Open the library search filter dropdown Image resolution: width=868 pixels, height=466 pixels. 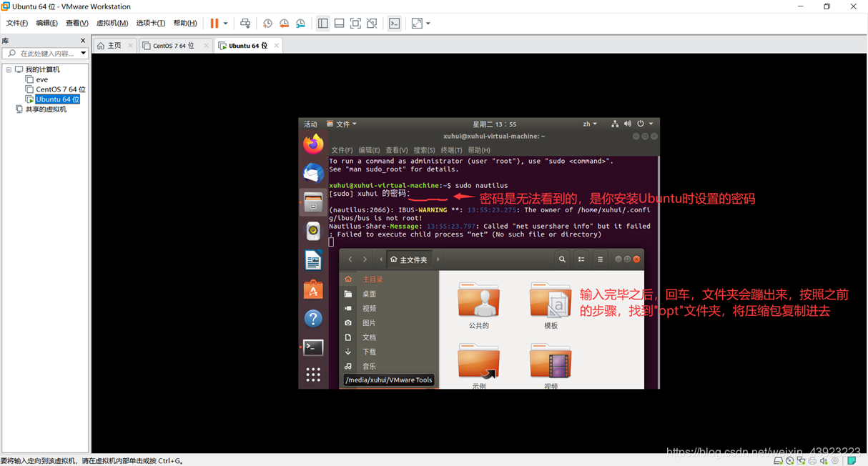tap(83, 54)
